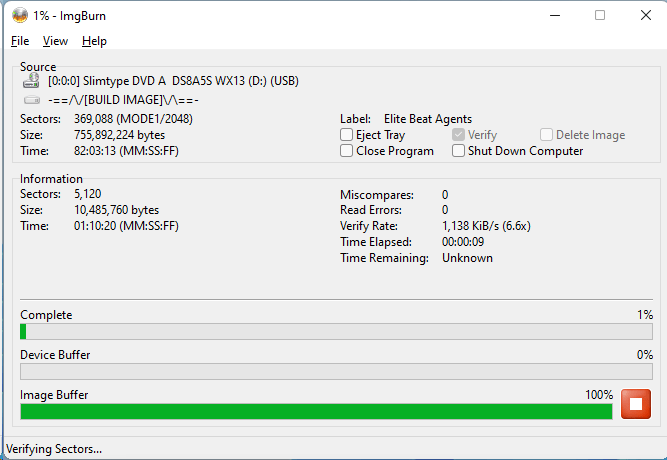667x460 pixels.
Task: Close the ImgBurn window
Action: pos(646,16)
